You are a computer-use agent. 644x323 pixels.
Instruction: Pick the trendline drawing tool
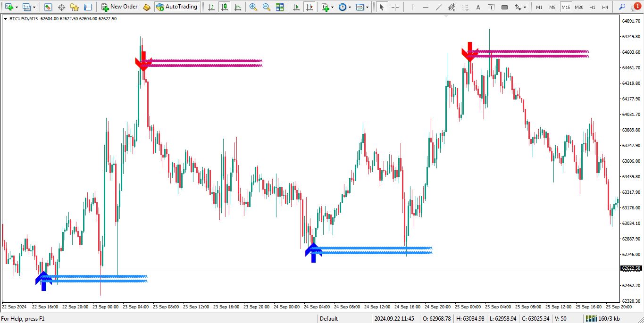pyautogui.click(x=438, y=7)
